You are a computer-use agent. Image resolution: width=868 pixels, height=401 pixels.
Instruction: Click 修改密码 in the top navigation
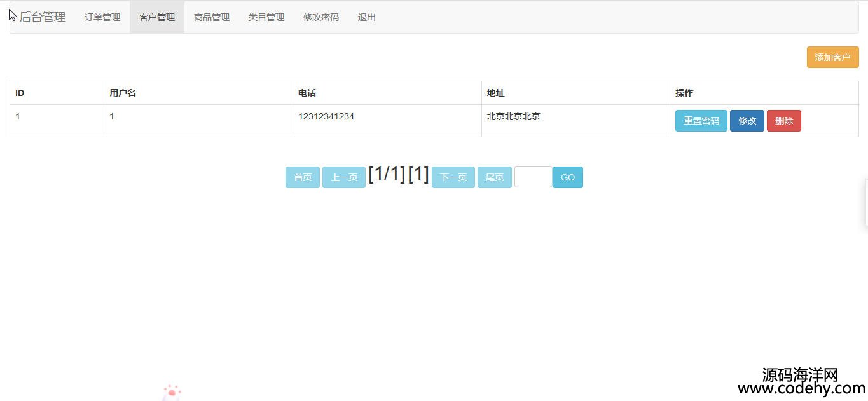coord(321,17)
